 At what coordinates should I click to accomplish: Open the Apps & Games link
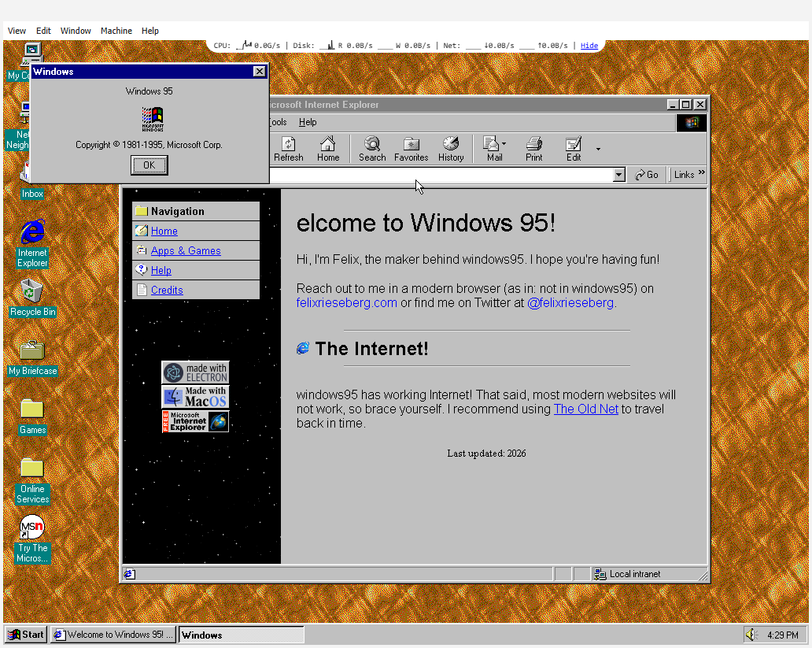tap(186, 251)
